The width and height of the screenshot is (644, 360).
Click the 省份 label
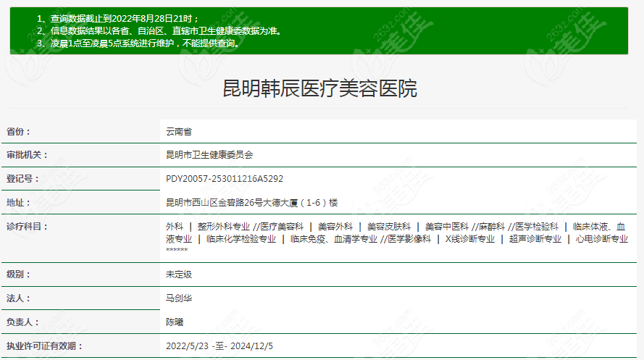click(19, 132)
